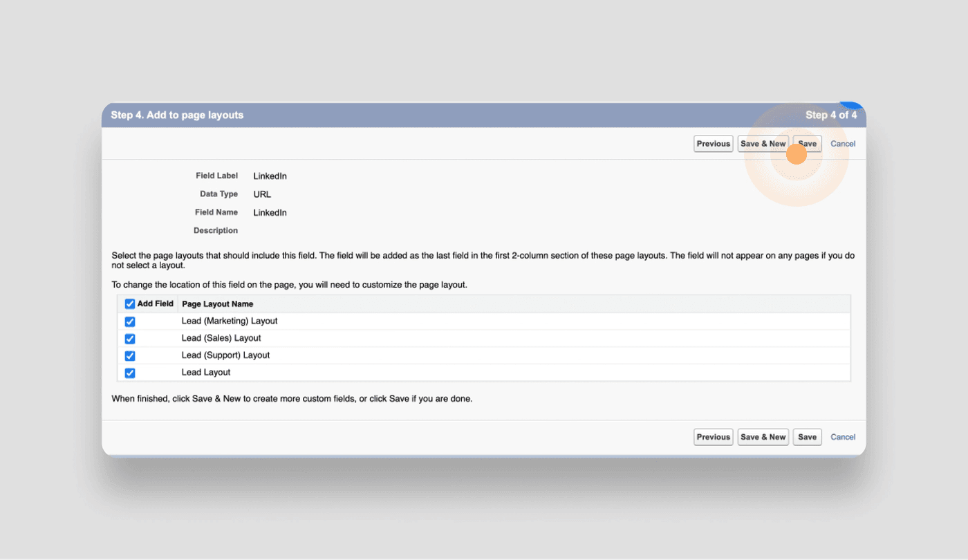Click the URL data type value
Screen dimensions: 968x560
262,194
